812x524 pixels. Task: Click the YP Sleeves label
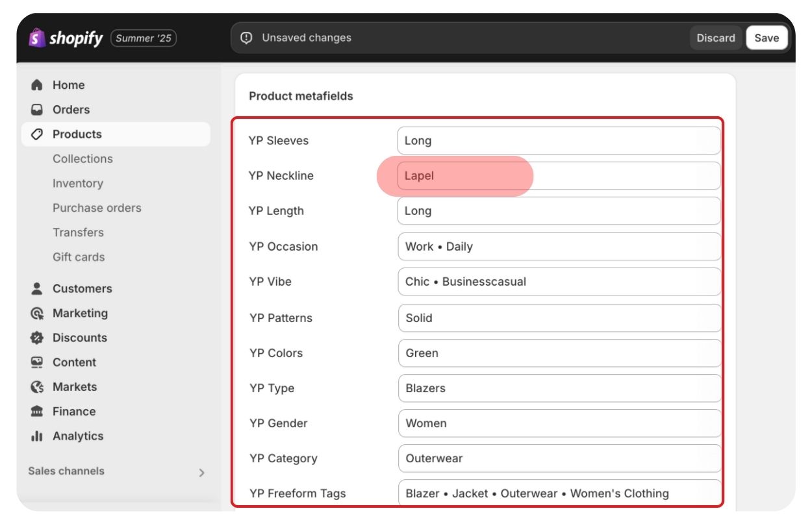click(x=279, y=141)
